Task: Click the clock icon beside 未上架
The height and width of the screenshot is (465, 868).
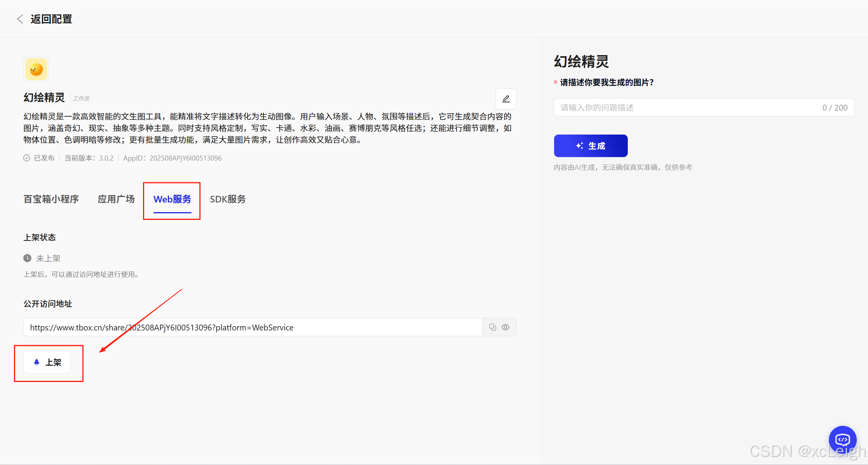Action: coord(28,258)
